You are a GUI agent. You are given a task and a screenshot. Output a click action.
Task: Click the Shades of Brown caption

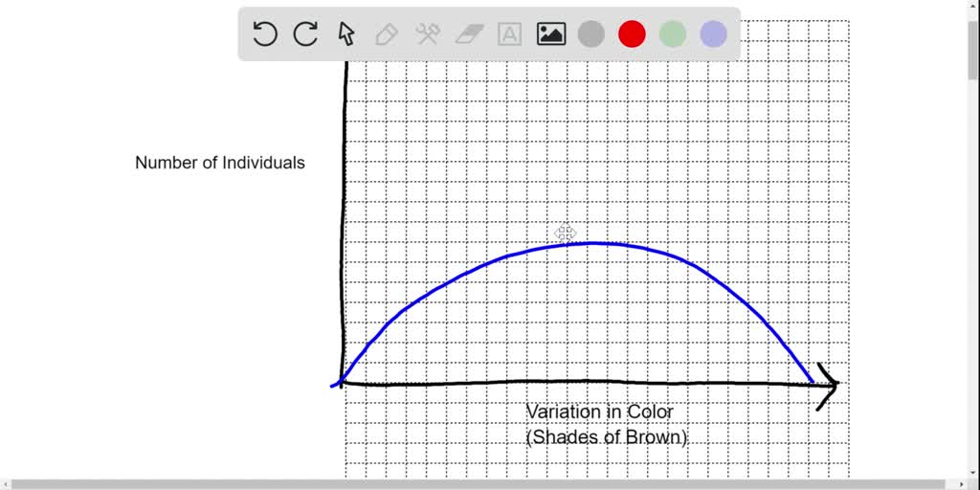click(607, 437)
